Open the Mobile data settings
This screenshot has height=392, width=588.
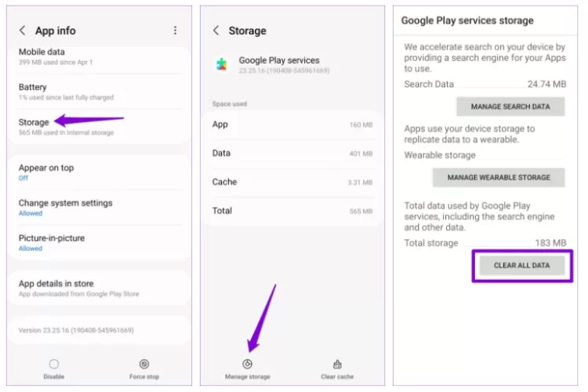tap(103, 56)
